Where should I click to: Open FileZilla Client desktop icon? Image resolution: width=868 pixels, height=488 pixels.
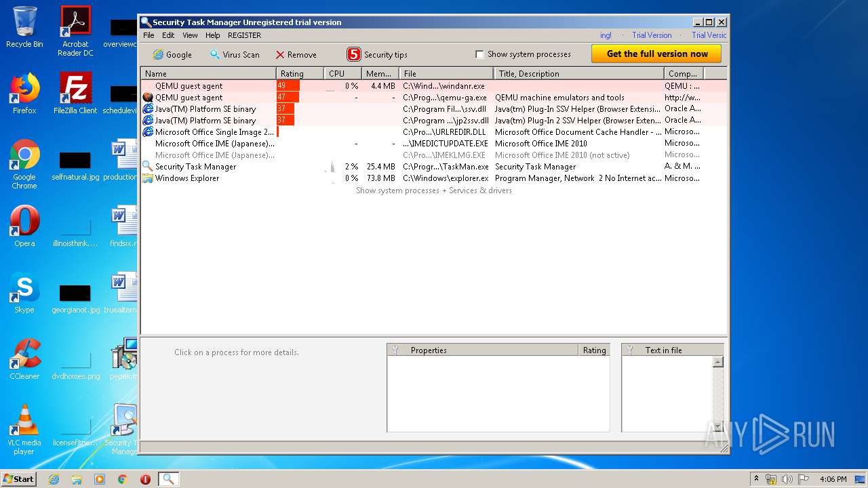75,94
